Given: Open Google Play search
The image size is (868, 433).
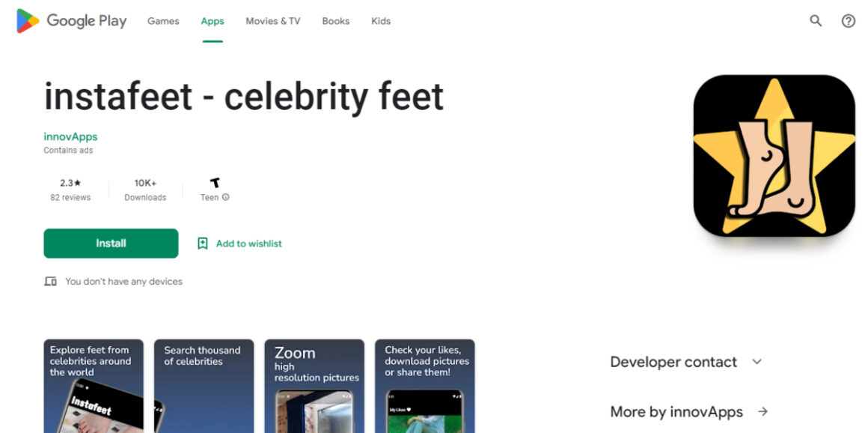Looking at the screenshot, I should coord(815,20).
